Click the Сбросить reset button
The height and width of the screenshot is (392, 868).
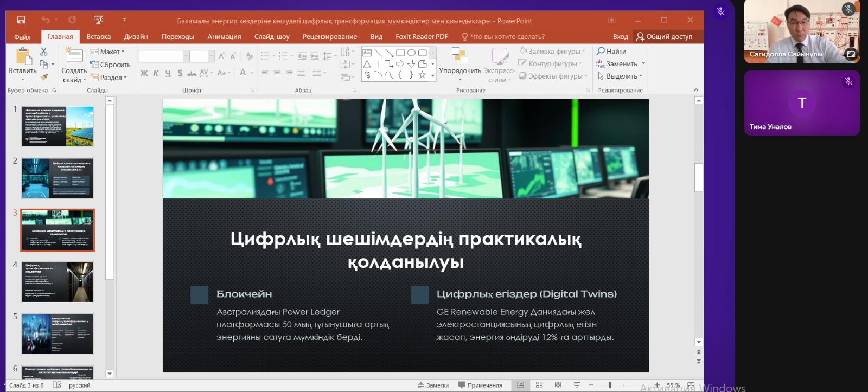[110, 65]
